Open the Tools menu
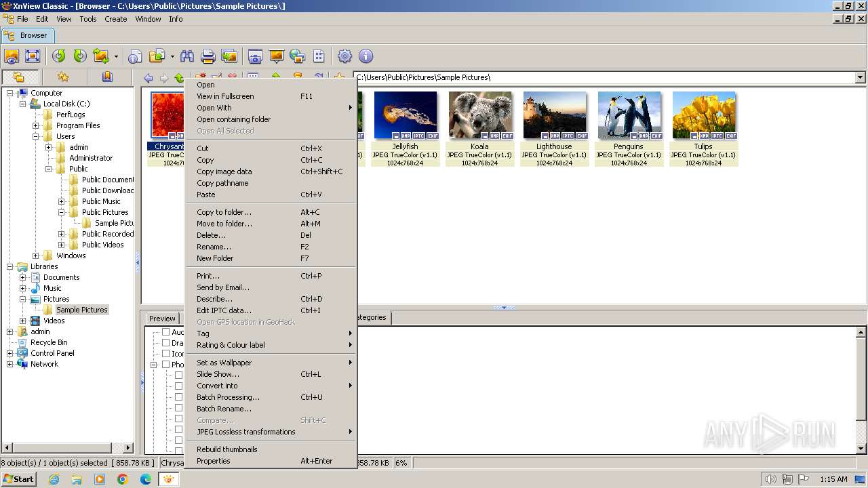This screenshot has height=488, width=868. click(x=88, y=19)
